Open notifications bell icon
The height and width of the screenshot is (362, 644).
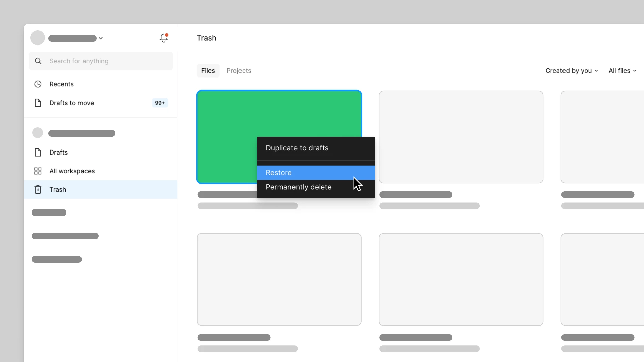[164, 38]
